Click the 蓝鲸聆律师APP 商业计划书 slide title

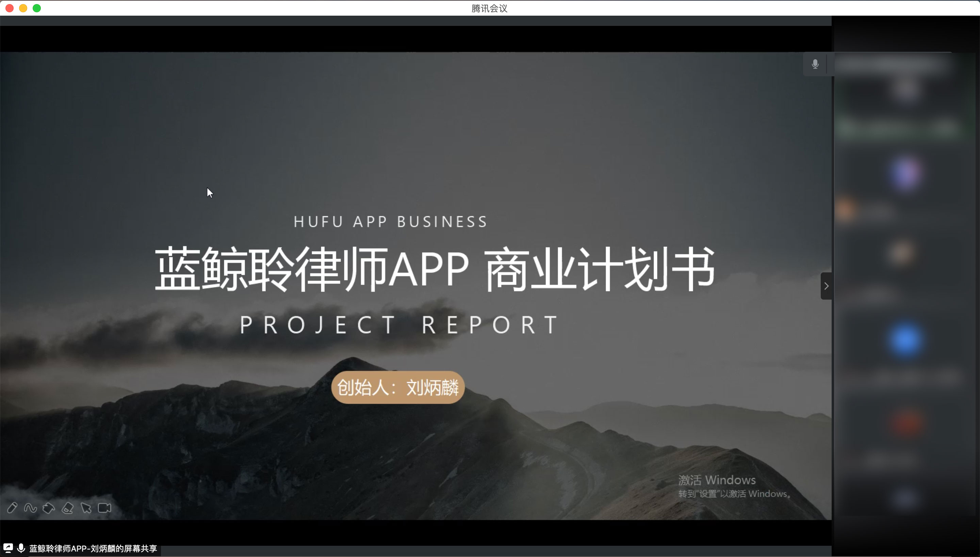click(x=434, y=269)
